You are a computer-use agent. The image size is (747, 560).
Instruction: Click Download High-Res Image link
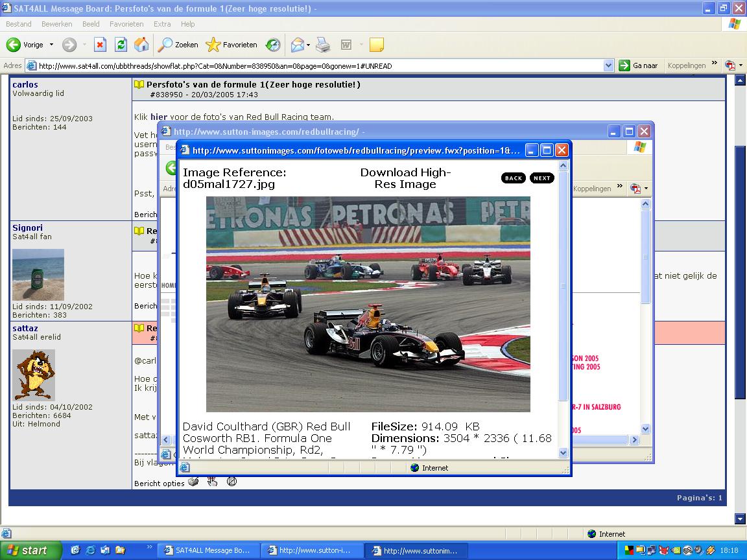click(x=405, y=178)
